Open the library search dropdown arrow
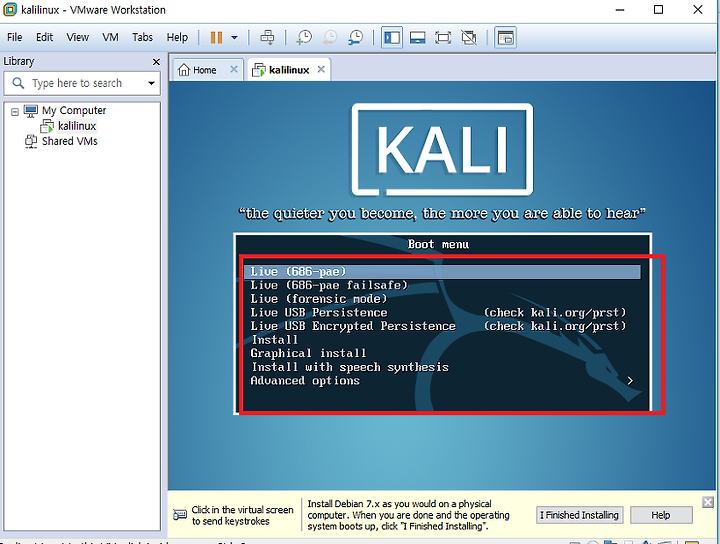This screenshot has height=544, width=720. [x=151, y=84]
